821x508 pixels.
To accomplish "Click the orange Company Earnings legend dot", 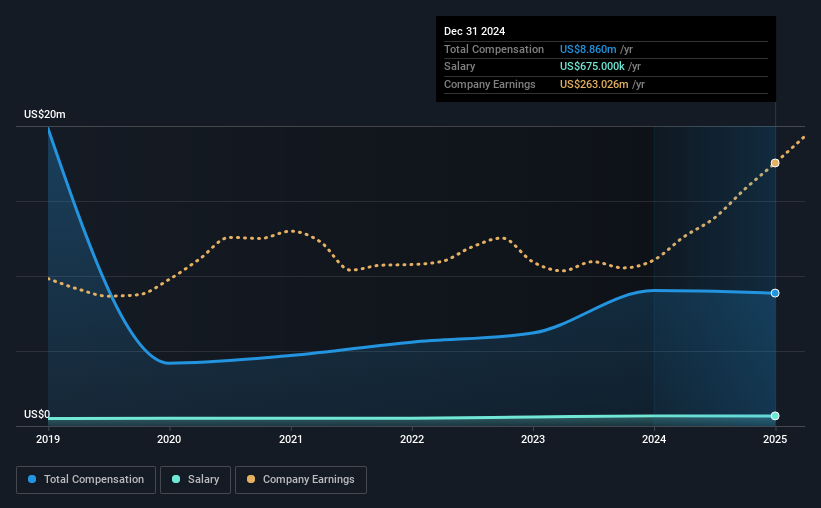I will 251,479.
